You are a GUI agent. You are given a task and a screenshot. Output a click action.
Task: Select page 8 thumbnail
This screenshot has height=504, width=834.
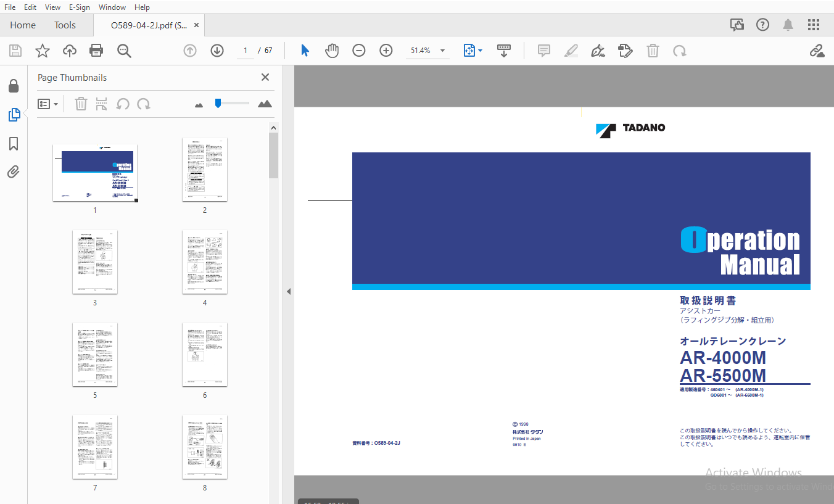coord(205,447)
